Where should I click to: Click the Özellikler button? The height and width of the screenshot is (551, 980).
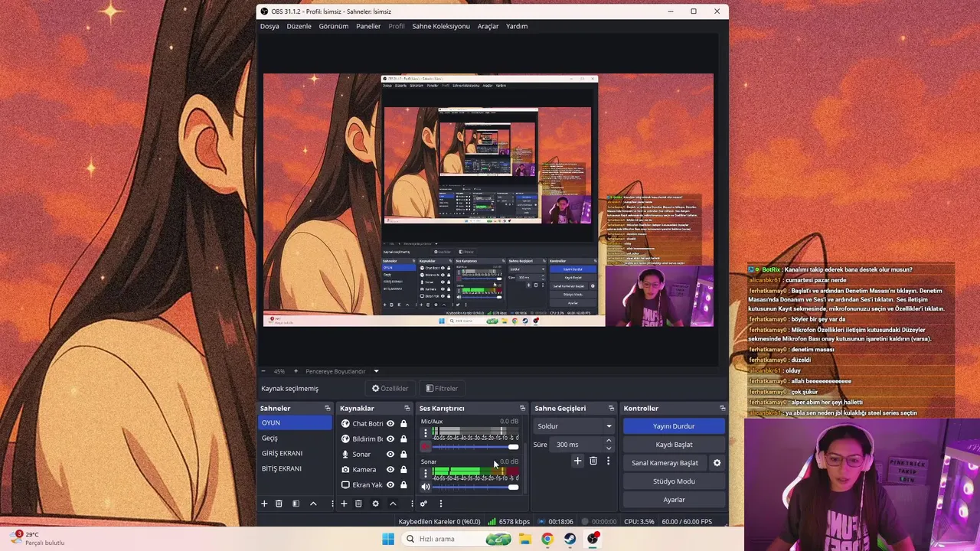pos(390,388)
